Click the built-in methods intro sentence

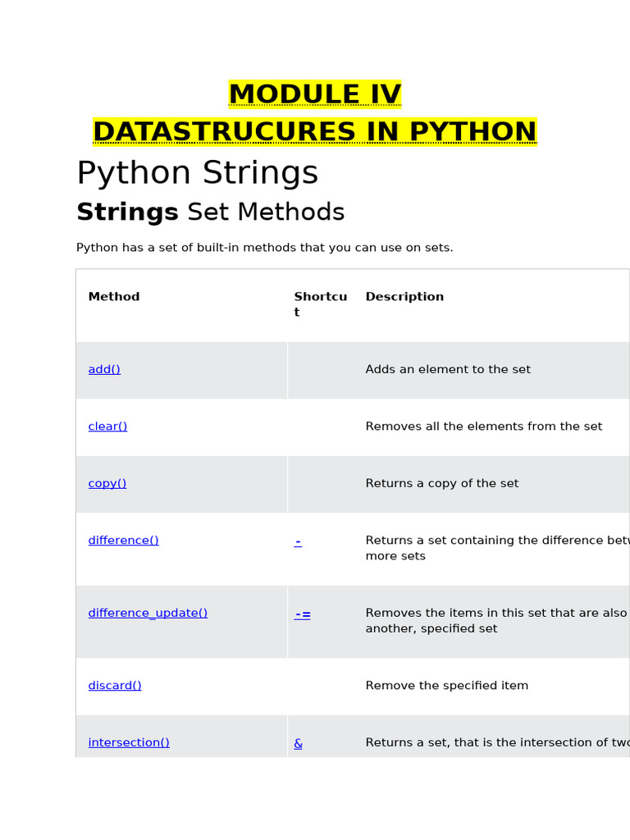click(x=264, y=248)
